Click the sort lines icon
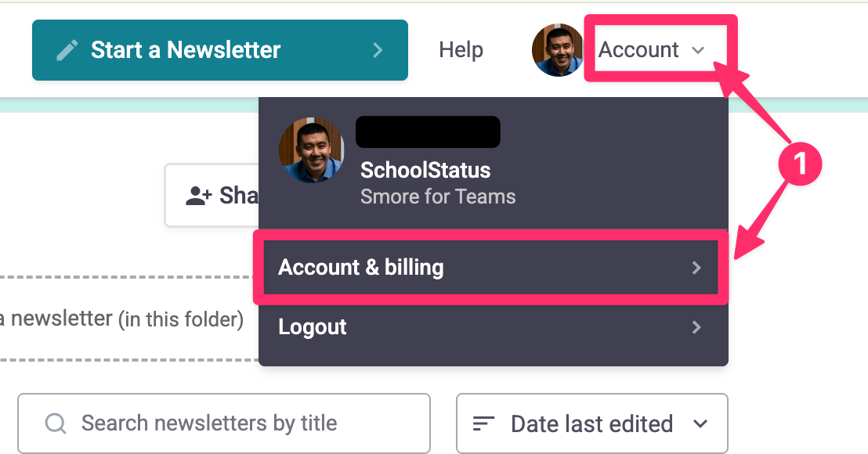Viewport: 868px width, 454px height. (x=484, y=423)
